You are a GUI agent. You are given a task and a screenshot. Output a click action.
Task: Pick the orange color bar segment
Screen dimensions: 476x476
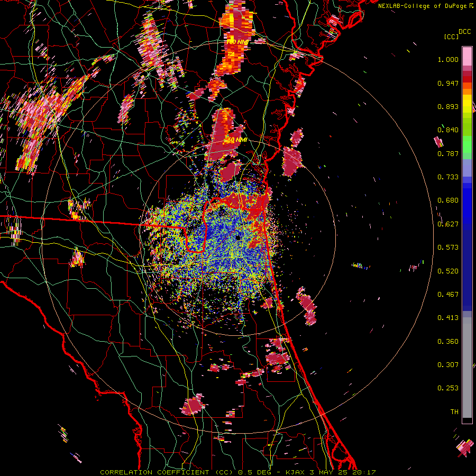467,91
